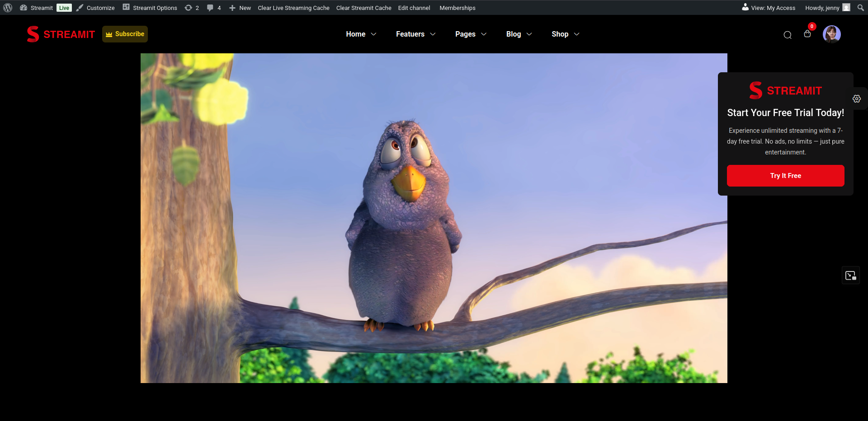868x421 pixels.
Task: Open the Howdy, jenny account menu
Action: (827, 8)
